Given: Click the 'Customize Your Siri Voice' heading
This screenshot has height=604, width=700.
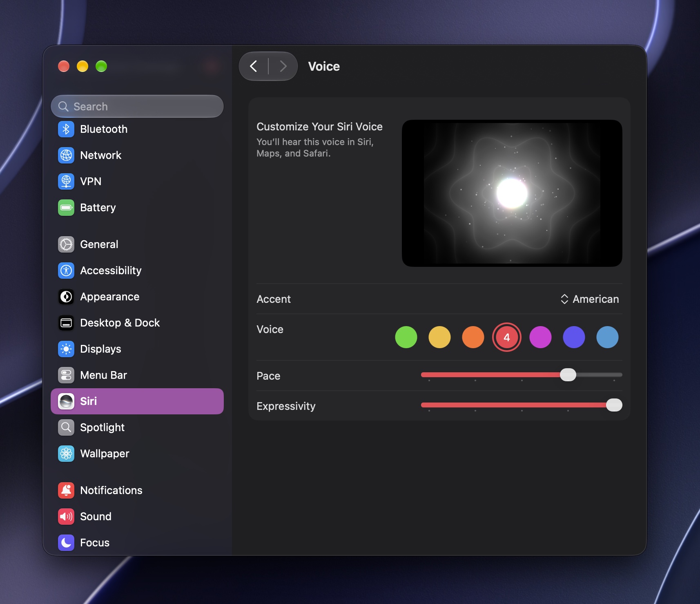Looking at the screenshot, I should click(319, 127).
